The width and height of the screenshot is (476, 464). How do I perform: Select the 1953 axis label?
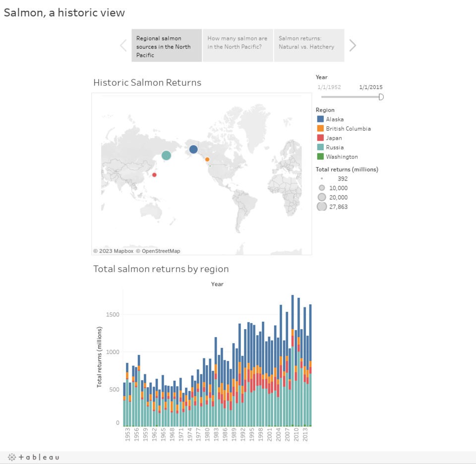(127, 435)
